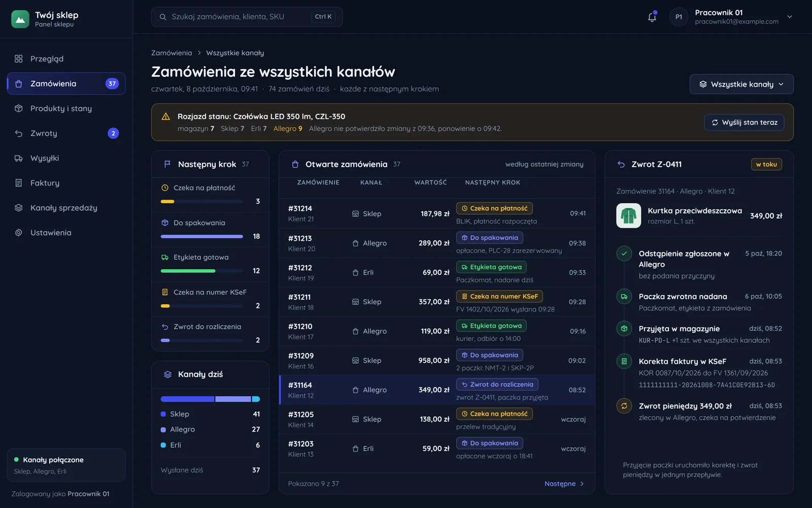Screen dimensions: 812x508
Task: Click the truck icon by Etykieta gotowa filter
Action: (x=165, y=258)
